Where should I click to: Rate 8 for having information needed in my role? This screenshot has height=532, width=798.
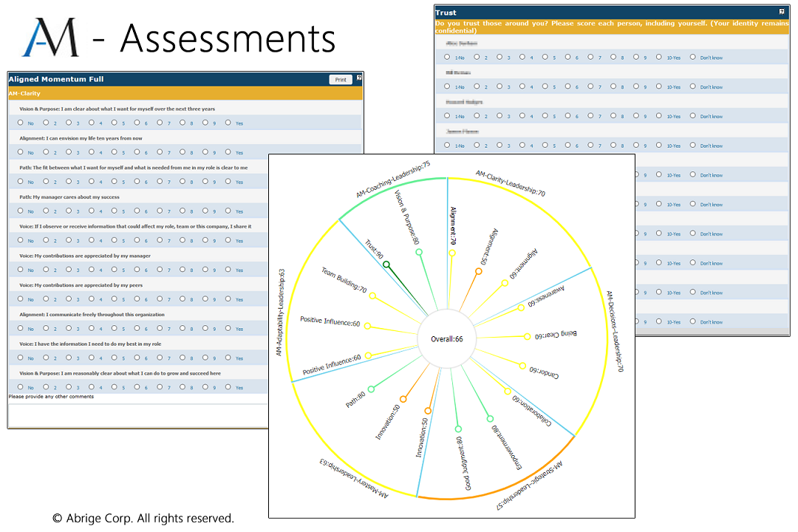click(x=183, y=358)
